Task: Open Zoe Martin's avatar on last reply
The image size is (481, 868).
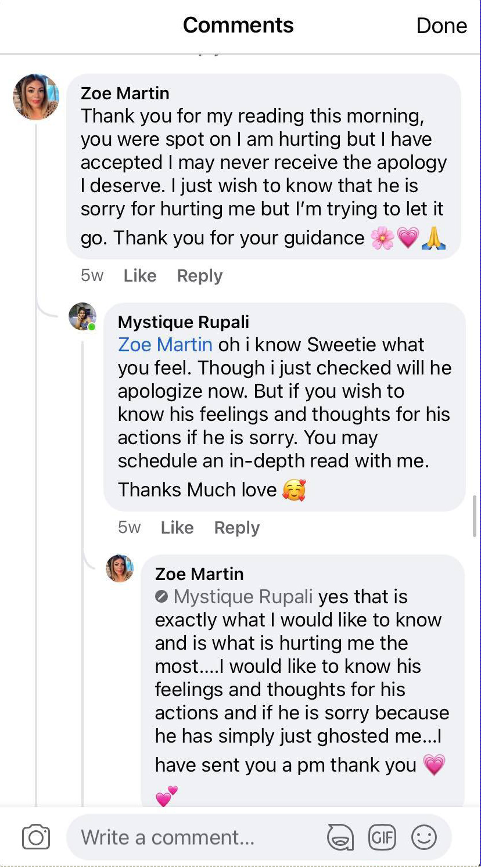Action: point(120,568)
